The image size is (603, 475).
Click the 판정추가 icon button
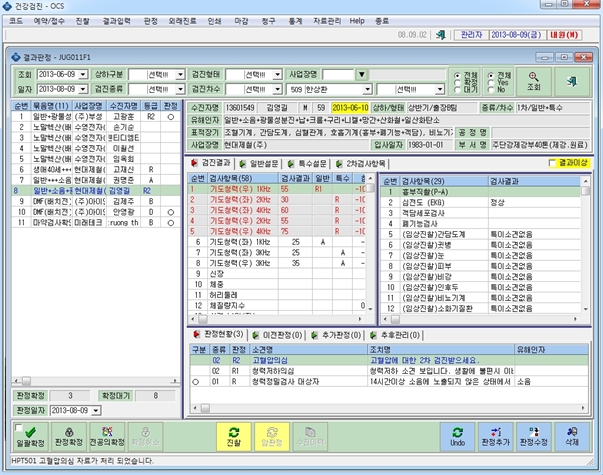coord(495,437)
